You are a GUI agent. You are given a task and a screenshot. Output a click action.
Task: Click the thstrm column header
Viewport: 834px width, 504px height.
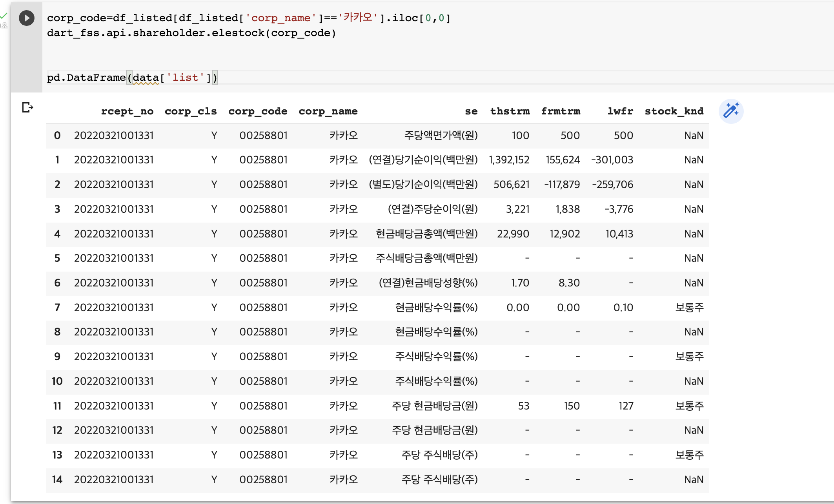point(510,111)
